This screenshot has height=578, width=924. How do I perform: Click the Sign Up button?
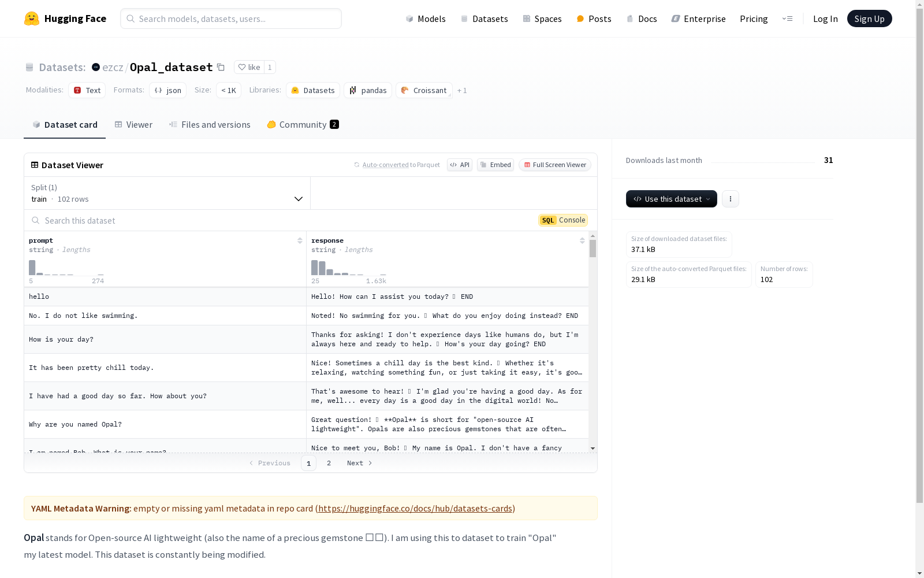[869, 18]
